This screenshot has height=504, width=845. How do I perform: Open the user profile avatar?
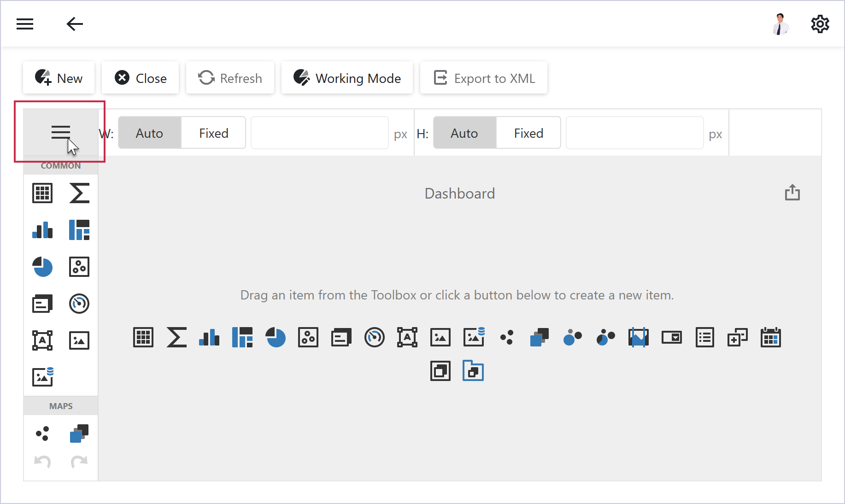(780, 24)
